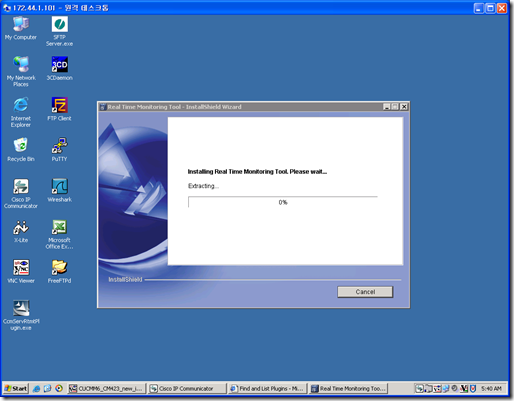Click the shield icon in system tray

tap(473, 388)
